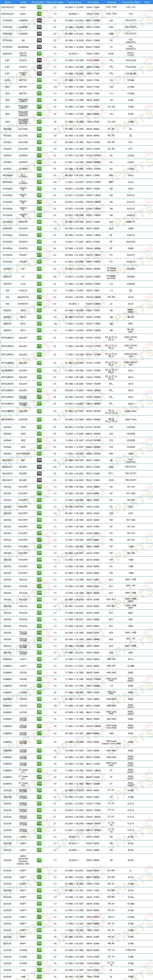
Task: Click the petrol icon for Hyundai Scoupe G4EK-TC
Action: 39,222
